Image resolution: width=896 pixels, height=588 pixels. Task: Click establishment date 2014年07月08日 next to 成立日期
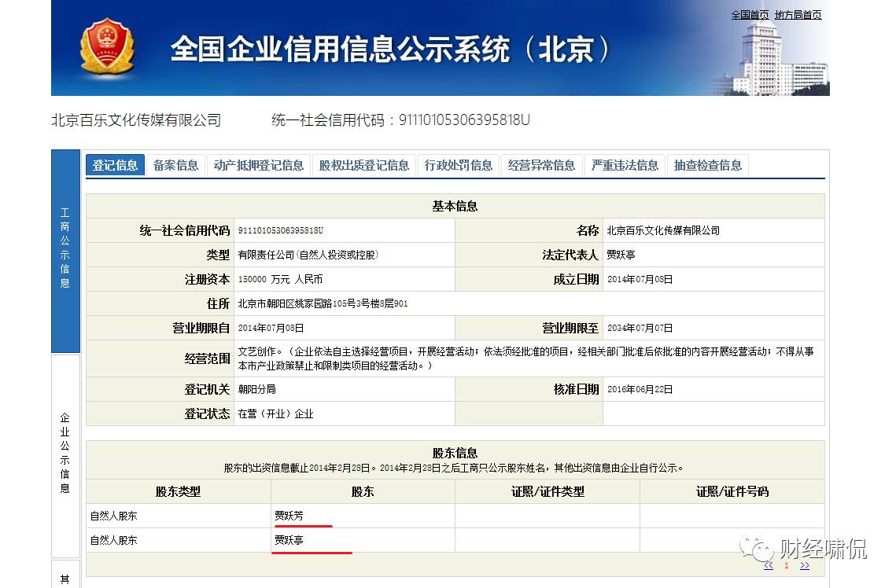(640, 279)
